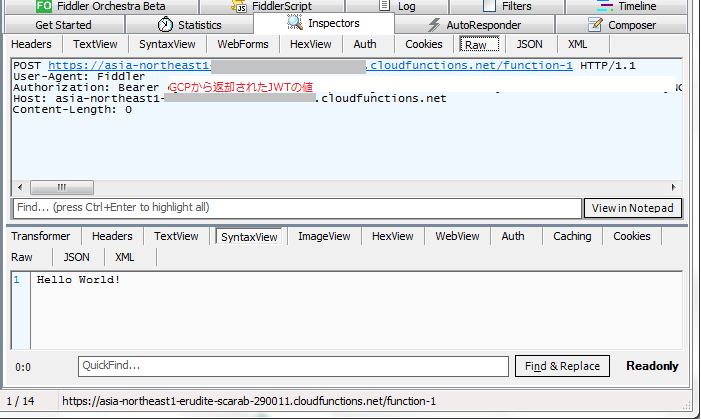Click the Authorization: Bearer header line
Viewport: 701px width, 420px height.
click(86, 88)
